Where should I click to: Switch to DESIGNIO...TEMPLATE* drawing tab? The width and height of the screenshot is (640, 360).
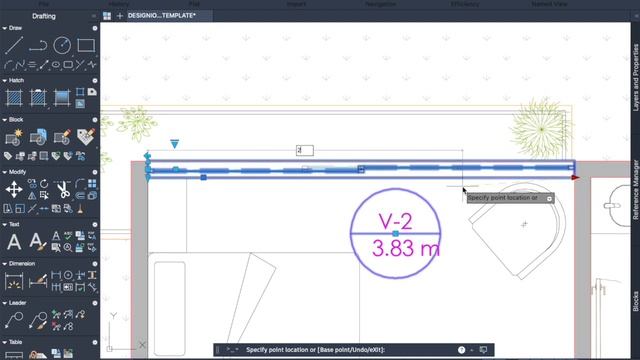tap(162, 16)
